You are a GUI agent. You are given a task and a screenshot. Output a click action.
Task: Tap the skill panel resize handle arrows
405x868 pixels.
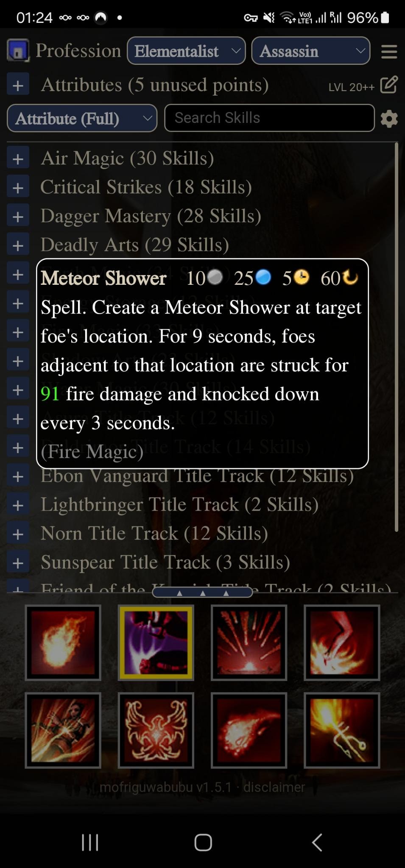point(202,593)
